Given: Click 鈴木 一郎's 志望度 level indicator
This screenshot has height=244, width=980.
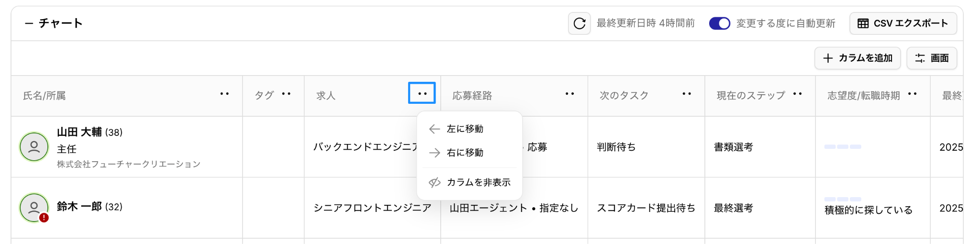Looking at the screenshot, I should tap(842, 199).
